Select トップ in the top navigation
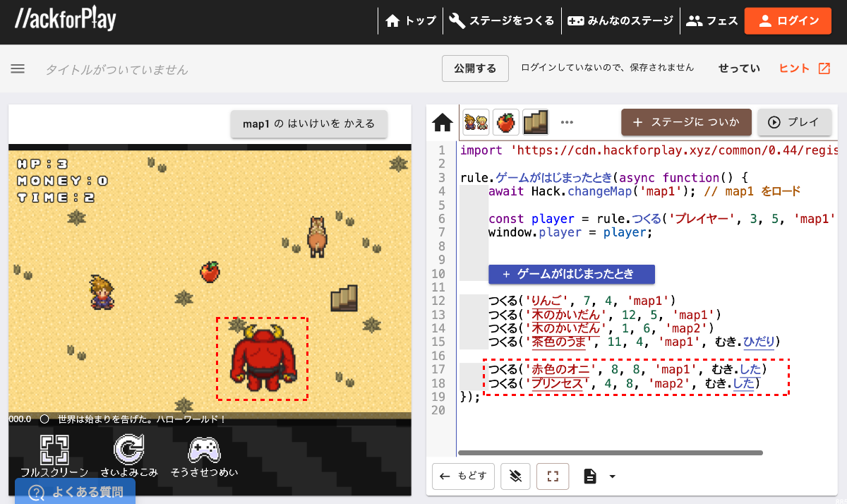This screenshot has width=847, height=504. point(411,20)
